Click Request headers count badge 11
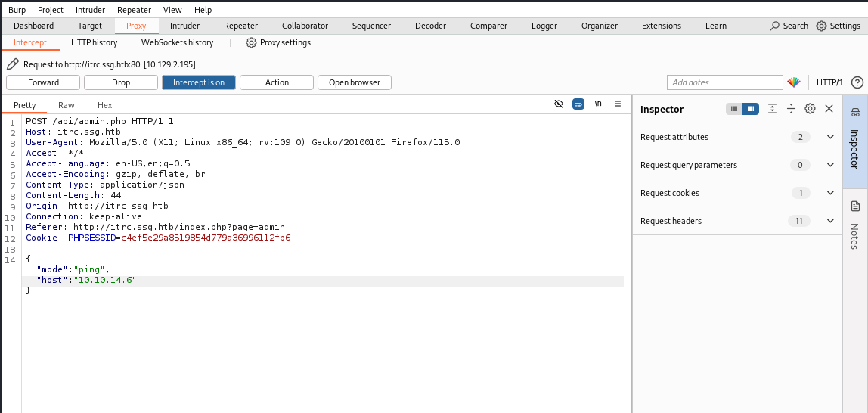The height and width of the screenshot is (413, 868). coord(798,221)
